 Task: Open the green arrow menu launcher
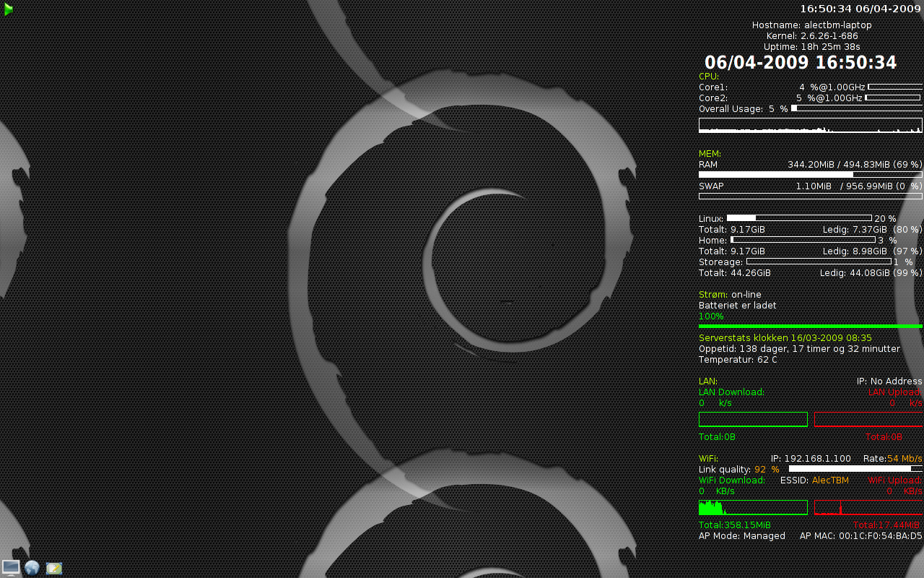(x=9, y=9)
